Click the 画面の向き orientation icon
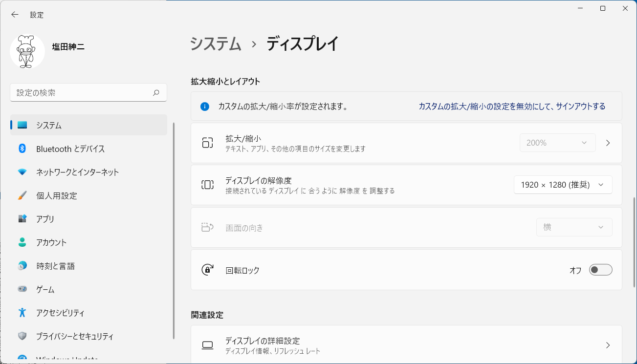 (x=208, y=227)
